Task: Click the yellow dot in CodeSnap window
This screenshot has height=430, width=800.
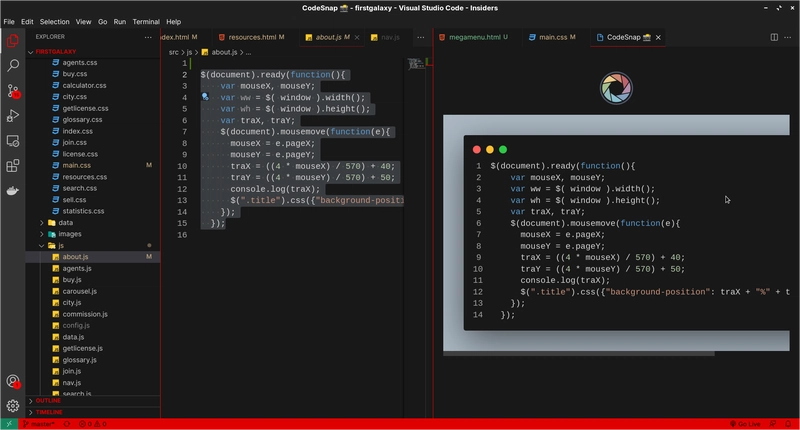Action: pyautogui.click(x=490, y=149)
